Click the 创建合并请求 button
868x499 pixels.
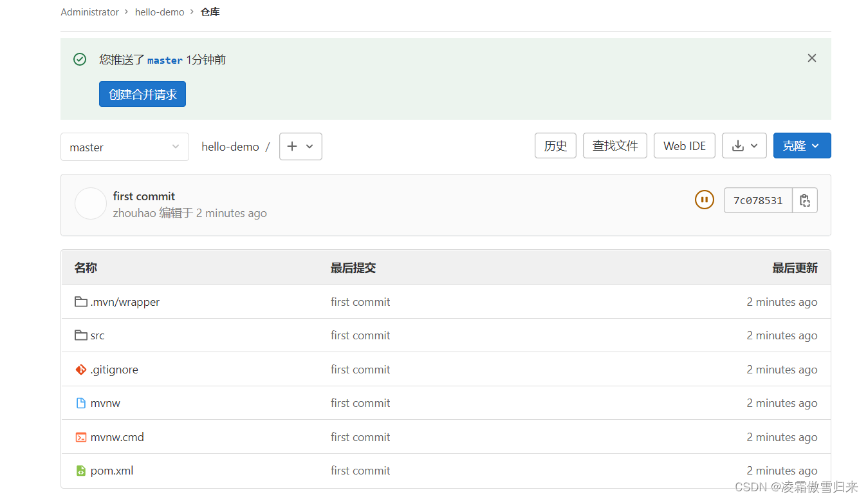click(x=142, y=94)
